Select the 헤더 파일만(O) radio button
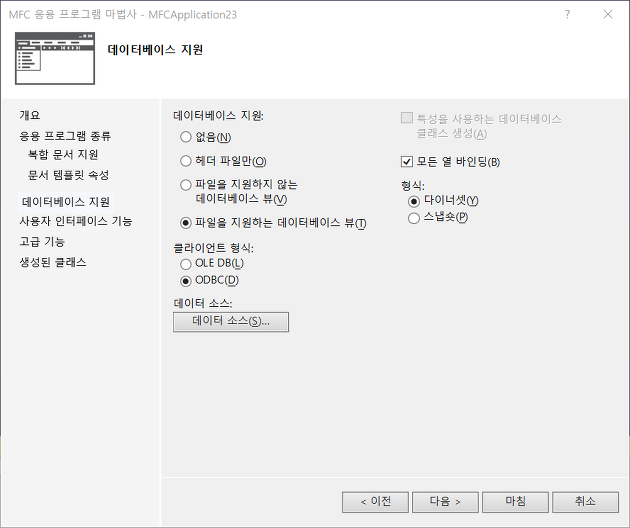The width and height of the screenshot is (630, 528). tap(186, 162)
